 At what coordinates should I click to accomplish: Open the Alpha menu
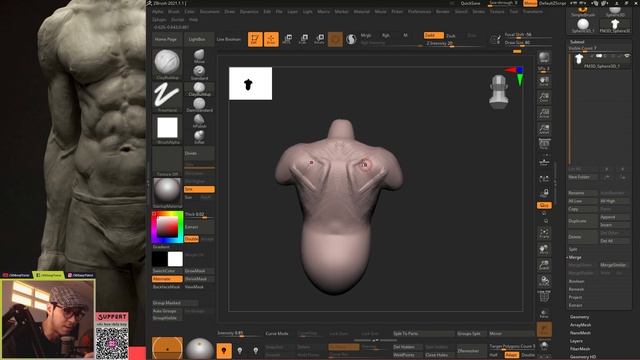point(158,12)
